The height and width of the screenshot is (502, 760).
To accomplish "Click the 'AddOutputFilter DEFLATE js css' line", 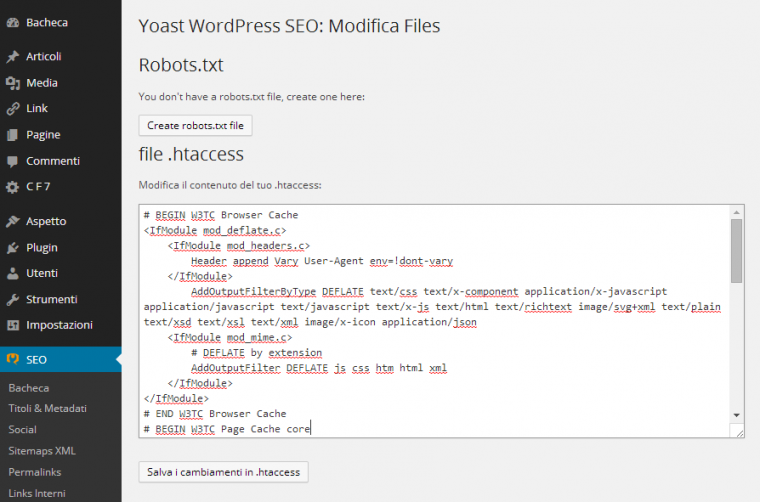I will click(319, 368).
